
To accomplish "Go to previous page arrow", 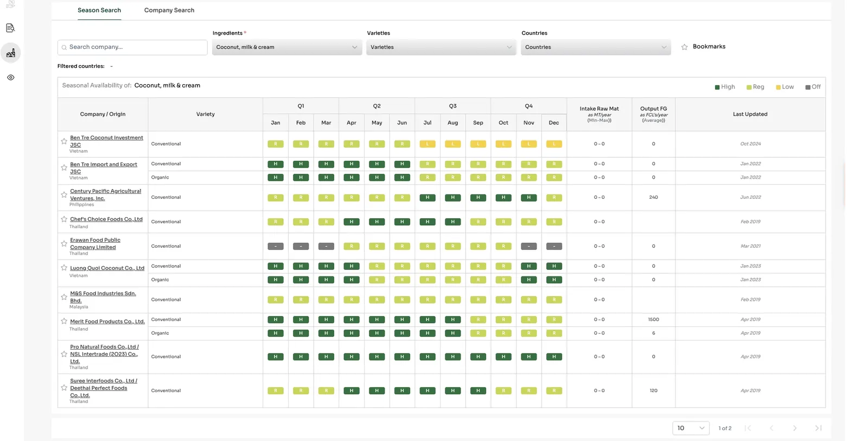I will coord(771,428).
